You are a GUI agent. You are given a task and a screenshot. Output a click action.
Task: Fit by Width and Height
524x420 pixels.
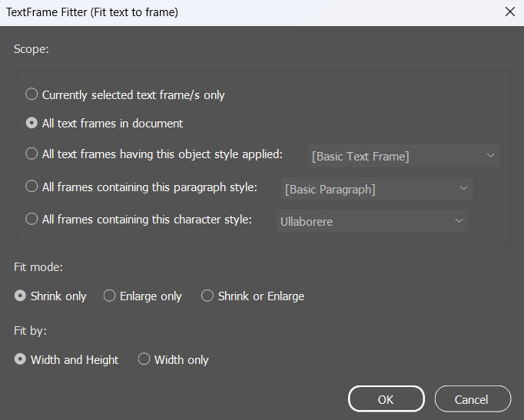20,359
